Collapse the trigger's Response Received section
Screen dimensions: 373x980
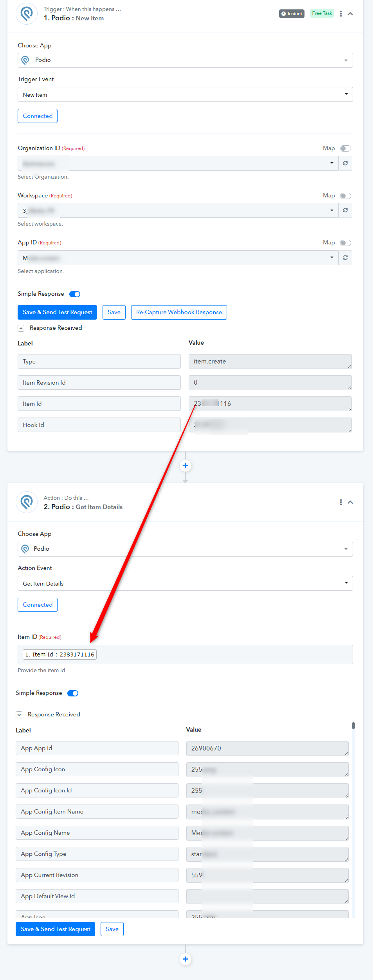tap(21, 328)
